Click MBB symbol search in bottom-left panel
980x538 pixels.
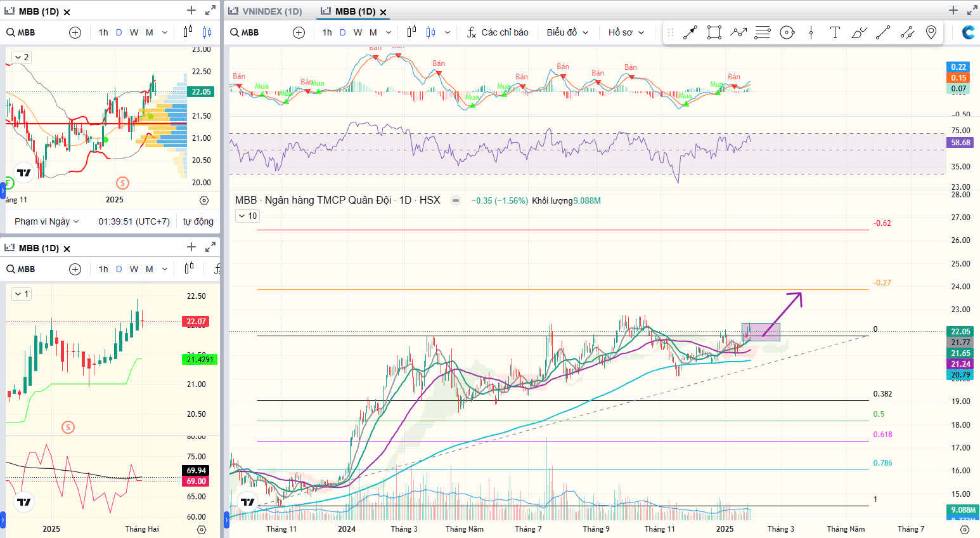click(21, 269)
